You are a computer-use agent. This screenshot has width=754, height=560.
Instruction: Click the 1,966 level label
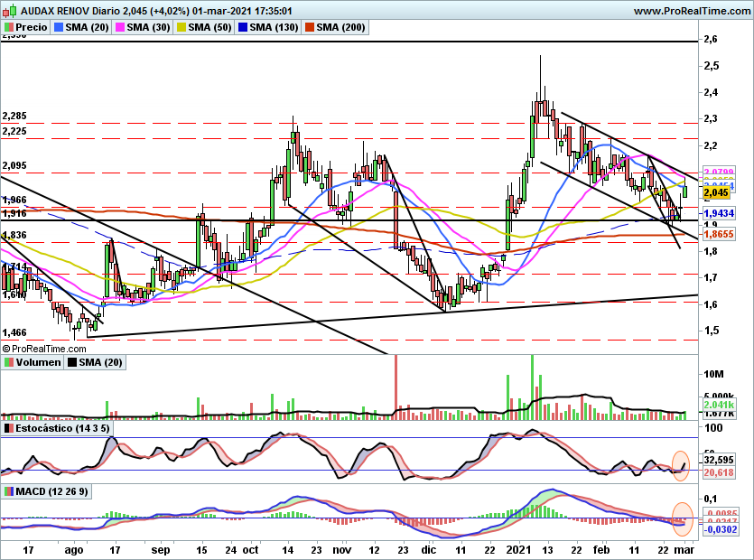pos(14,200)
